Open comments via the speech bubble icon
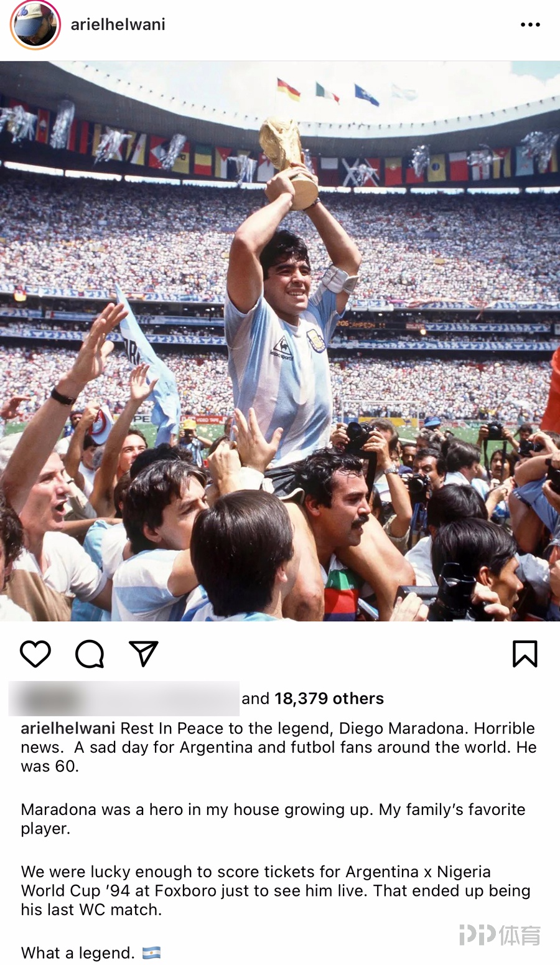560x965 pixels. tap(90, 654)
